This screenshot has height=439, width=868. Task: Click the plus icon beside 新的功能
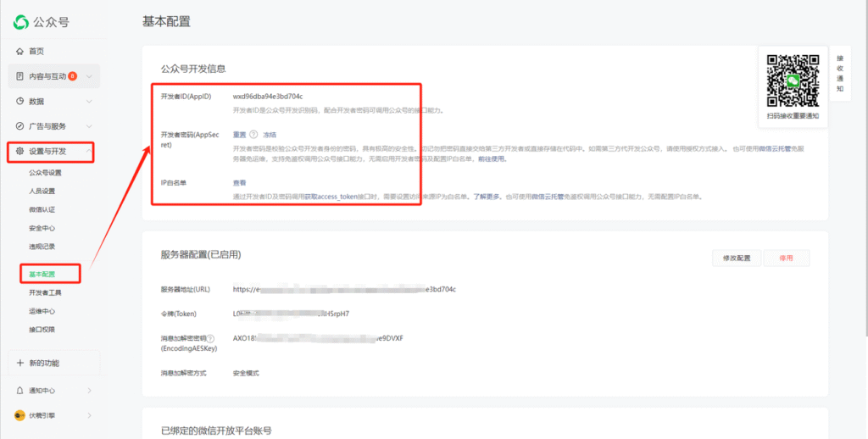(20, 364)
